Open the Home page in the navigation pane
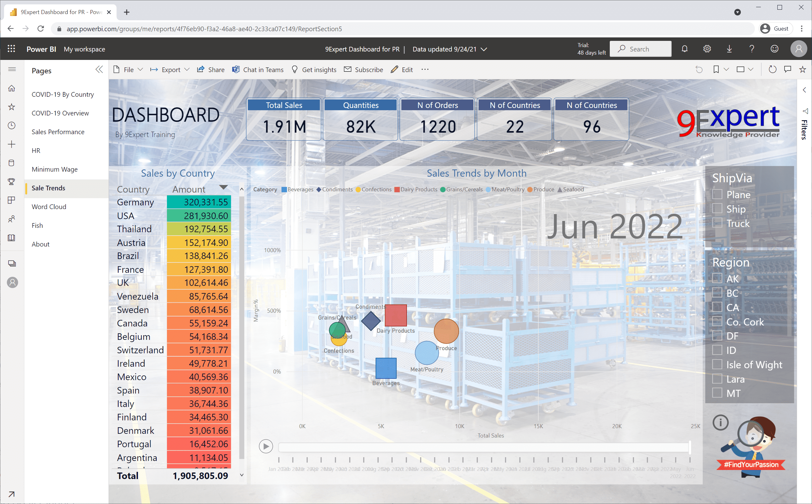 pyautogui.click(x=12, y=88)
